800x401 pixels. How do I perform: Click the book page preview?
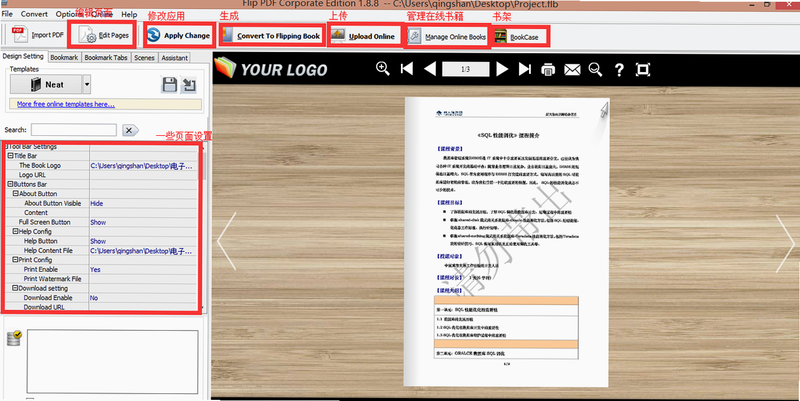[507, 242]
